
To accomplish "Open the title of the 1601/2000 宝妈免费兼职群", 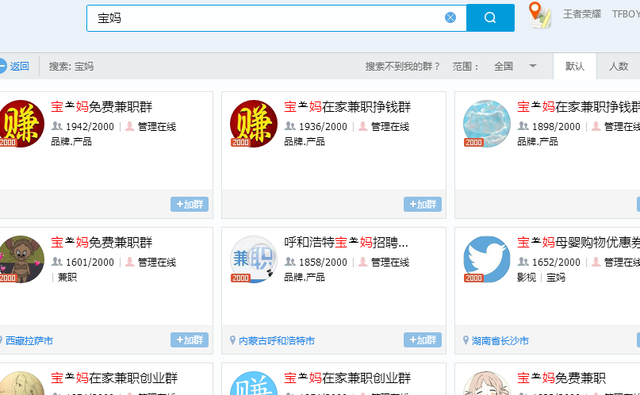I will tap(101, 242).
